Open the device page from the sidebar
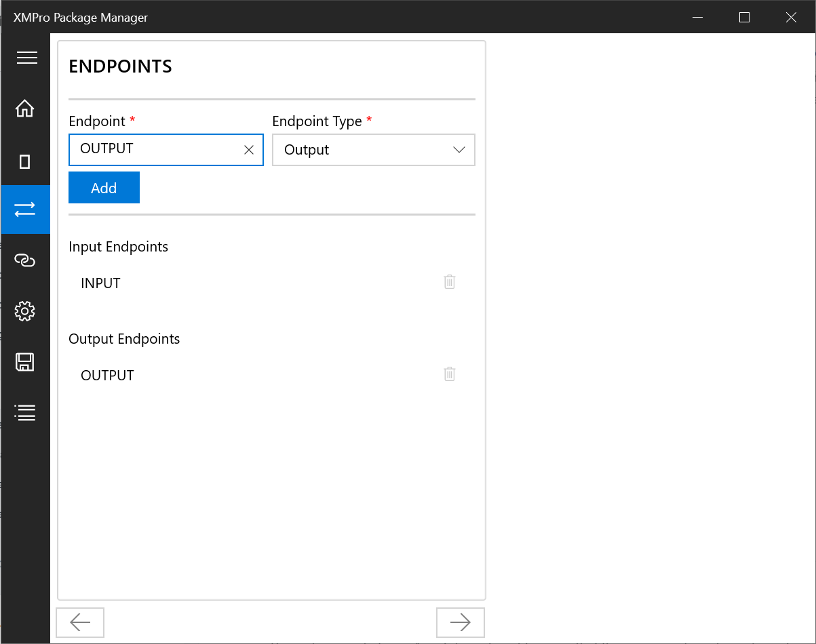 tap(25, 159)
